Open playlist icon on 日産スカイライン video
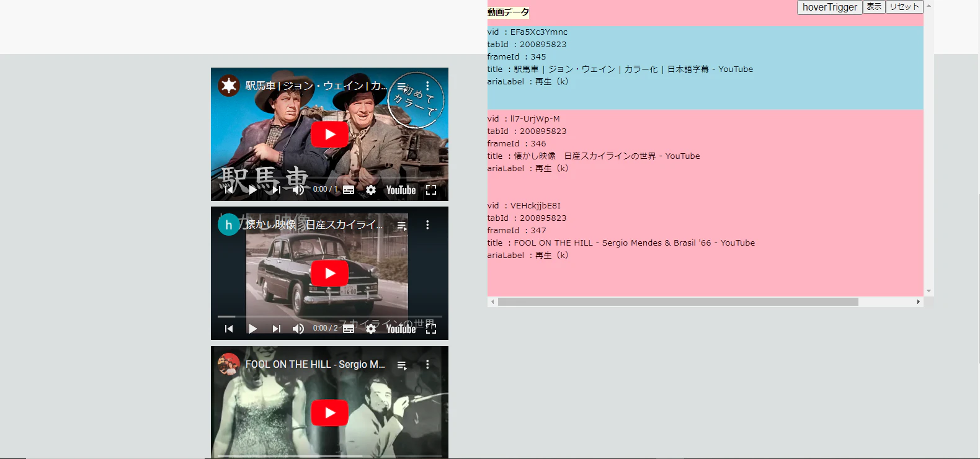Image resolution: width=980 pixels, height=459 pixels. 402,225
